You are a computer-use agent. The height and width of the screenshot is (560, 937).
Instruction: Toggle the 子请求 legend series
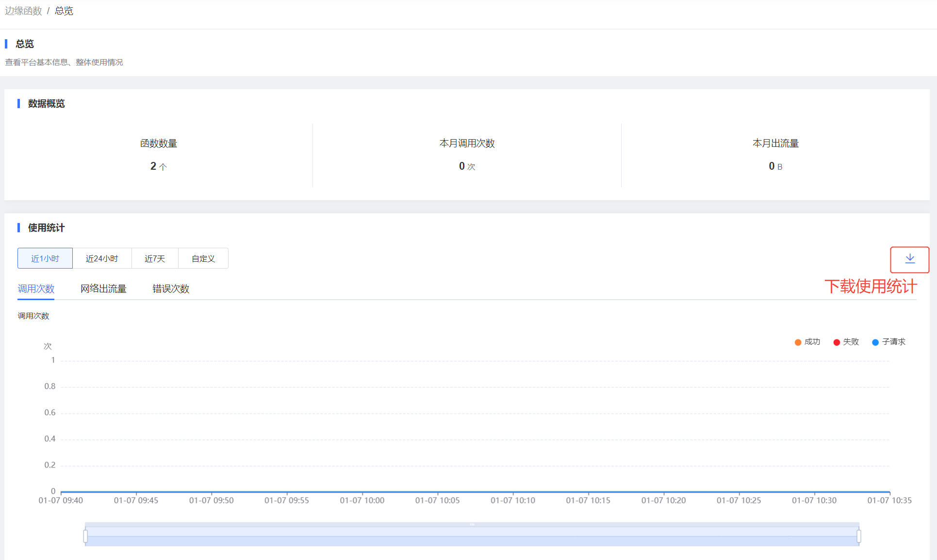(x=889, y=342)
